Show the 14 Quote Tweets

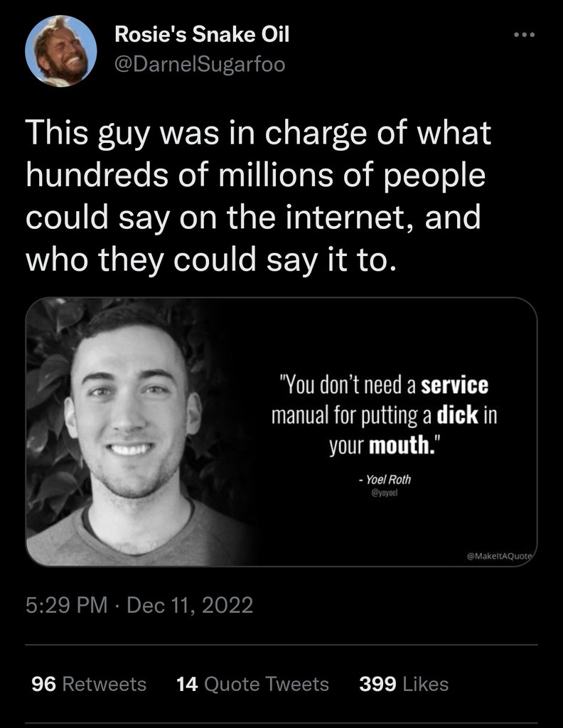click(252, 684)
